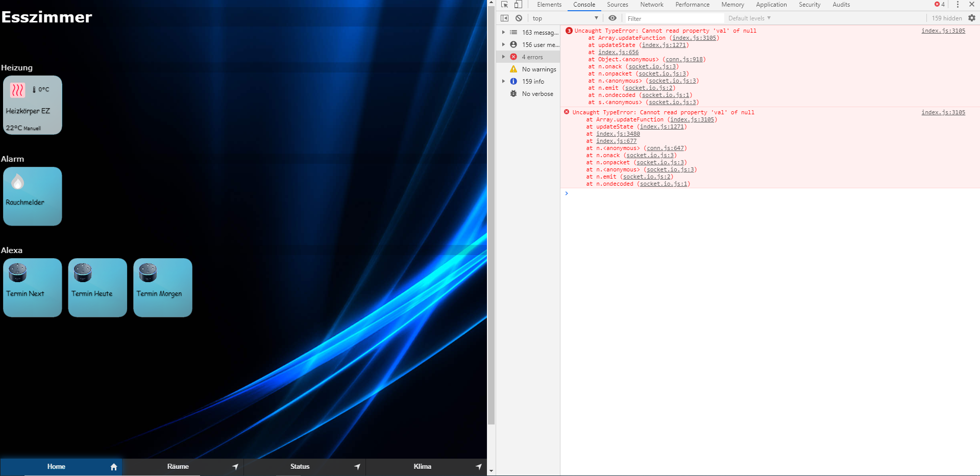Image resolution: width=980 pixels, height=476 pixels.
Task: Click the thermometer icon on heating tile
Action: pos(34,90)
